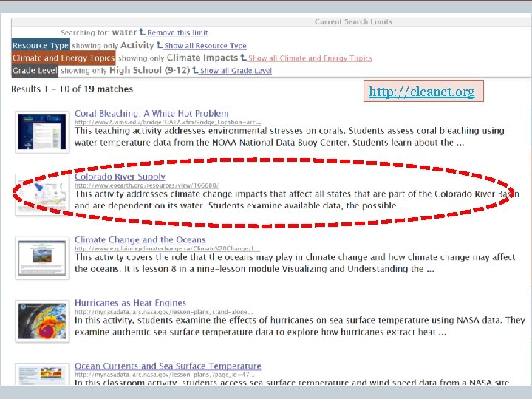Click the 'Current Search Limits' header
This screenshot has width=532, height=399.
coord(353,21)
